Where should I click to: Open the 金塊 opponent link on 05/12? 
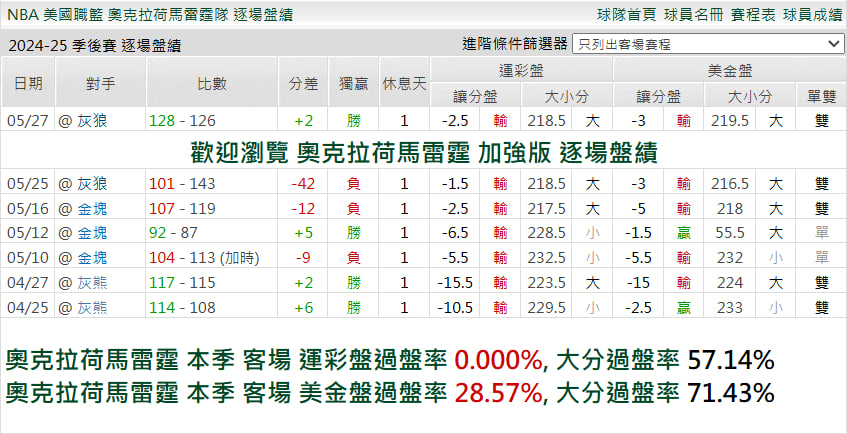(92, 233)
